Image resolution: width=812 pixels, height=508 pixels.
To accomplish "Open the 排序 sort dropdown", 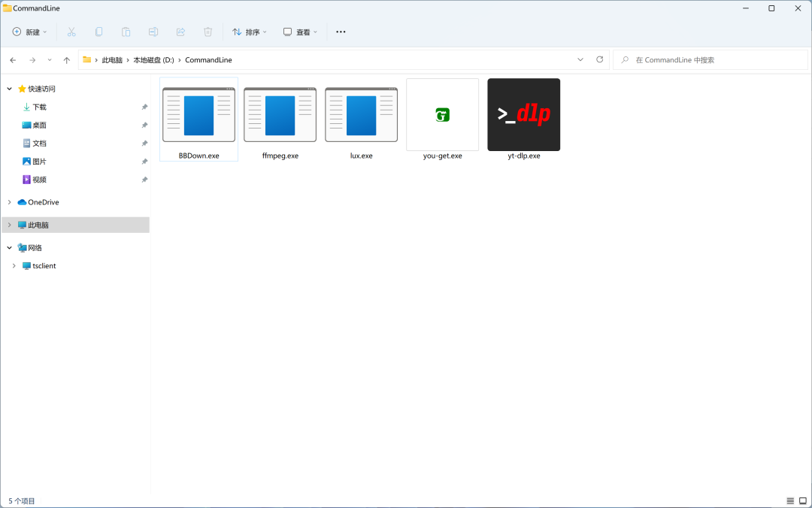I will click(250, 32).
